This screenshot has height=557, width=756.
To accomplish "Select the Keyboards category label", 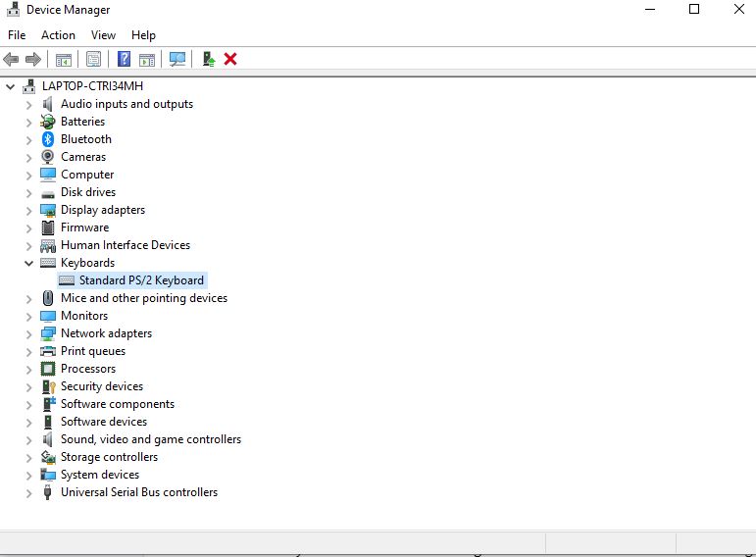I will pyautogui.click(x=87, y=263).
